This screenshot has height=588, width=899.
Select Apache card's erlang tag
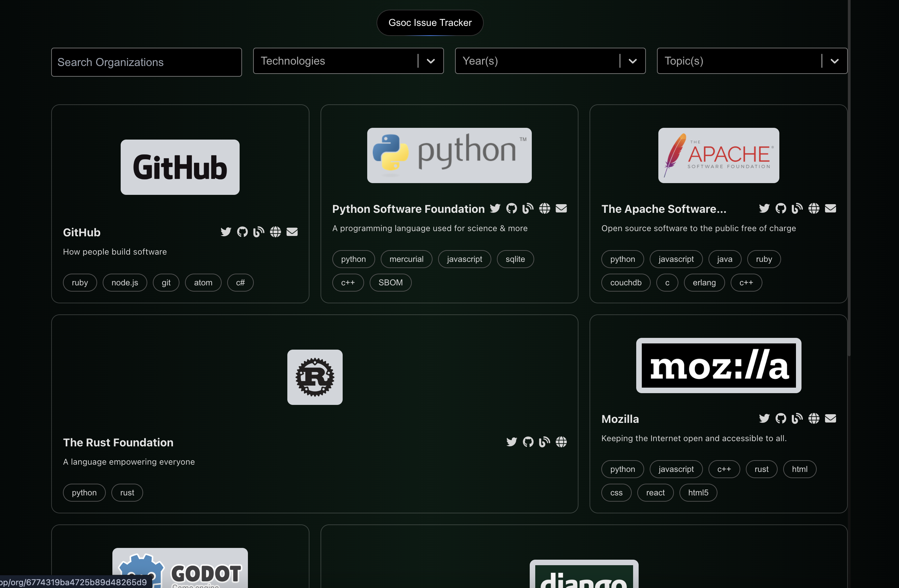[704, 283]
